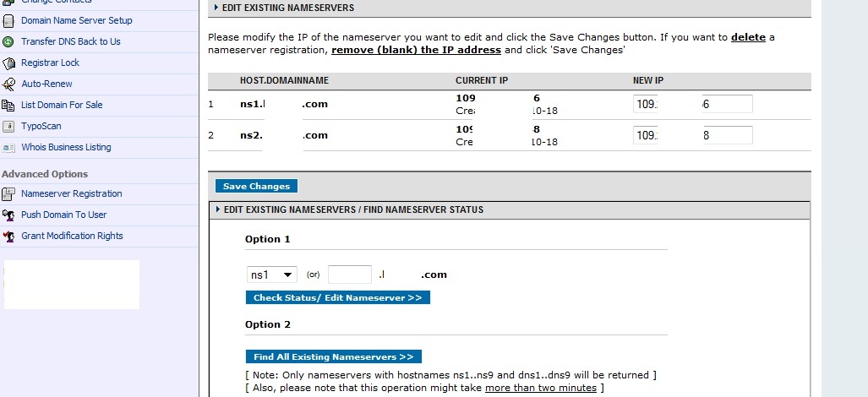Viewport: 868px width, 397px height.
Task: Collapse the Find Nameserver Status section arrow
Action: pyautogui.click(x=218, y=209)
